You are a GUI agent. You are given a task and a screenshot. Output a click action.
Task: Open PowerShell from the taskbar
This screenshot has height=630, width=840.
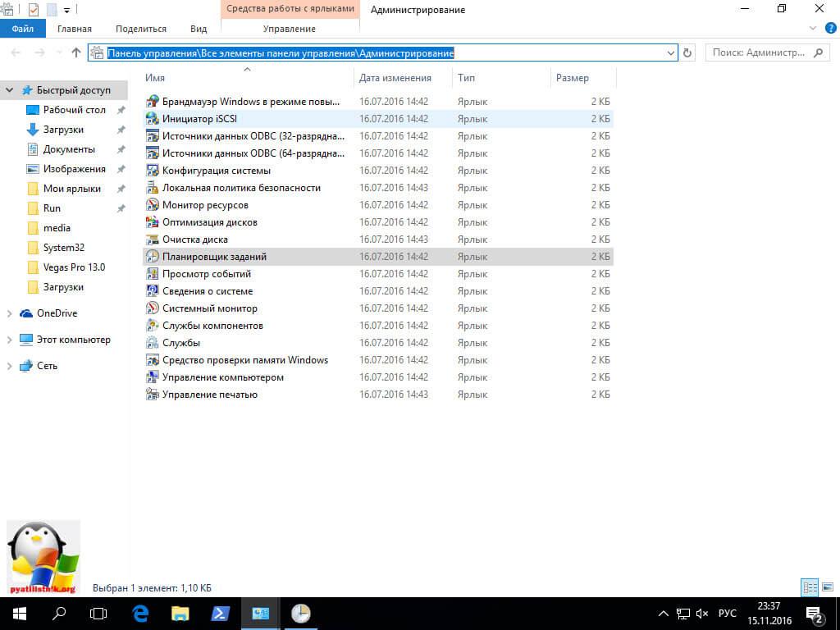click(x=220, y=614)
